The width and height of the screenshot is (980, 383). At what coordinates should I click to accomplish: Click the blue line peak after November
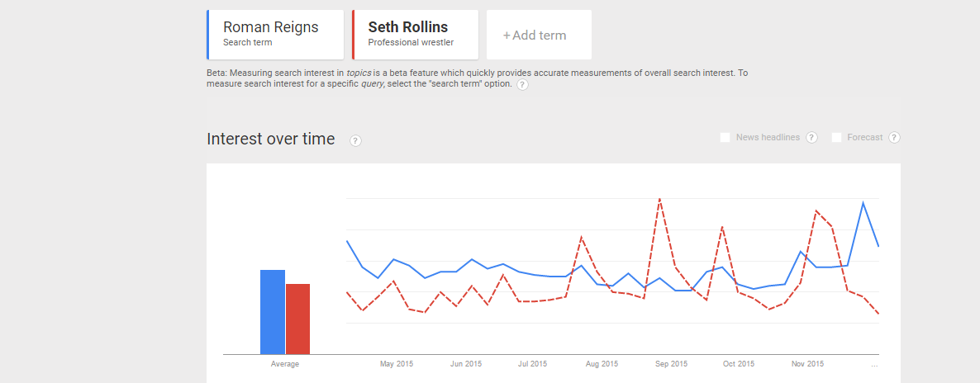coord(863,202)
